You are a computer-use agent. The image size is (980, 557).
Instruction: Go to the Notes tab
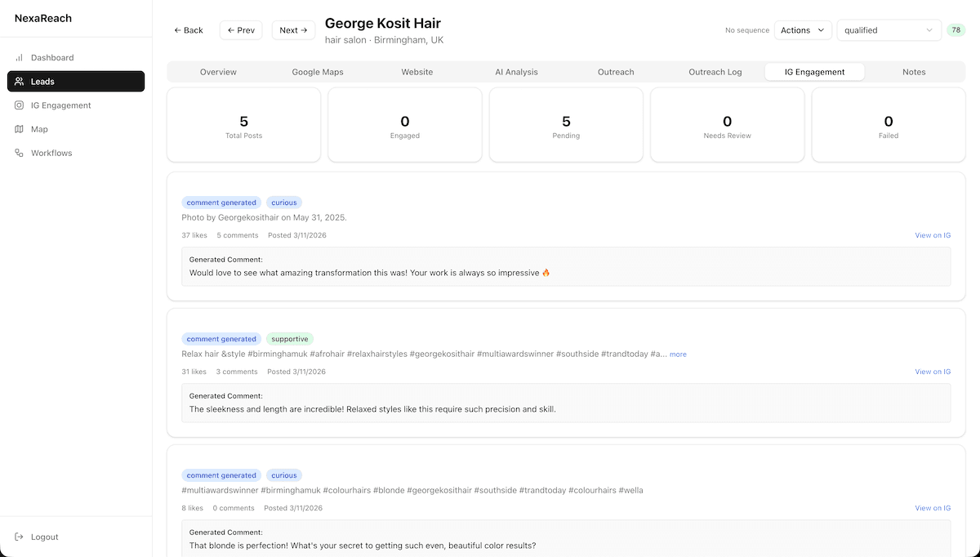[x=914, y=72]
